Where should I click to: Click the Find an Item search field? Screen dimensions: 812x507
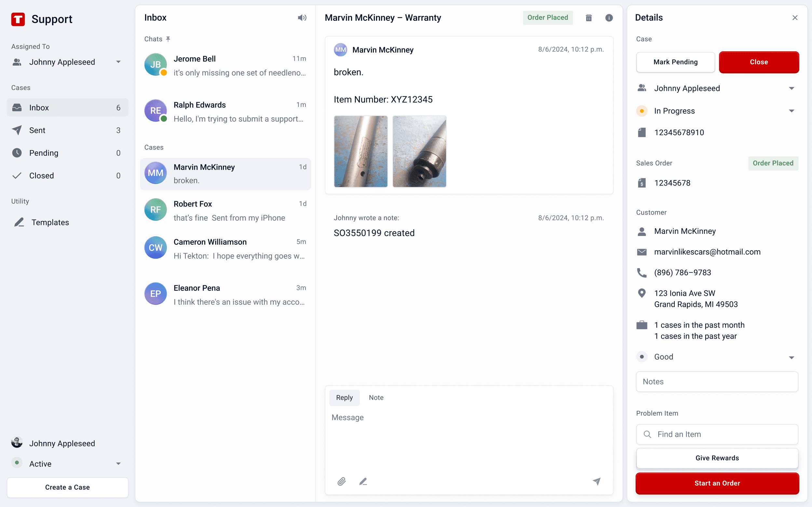(717, 434)
